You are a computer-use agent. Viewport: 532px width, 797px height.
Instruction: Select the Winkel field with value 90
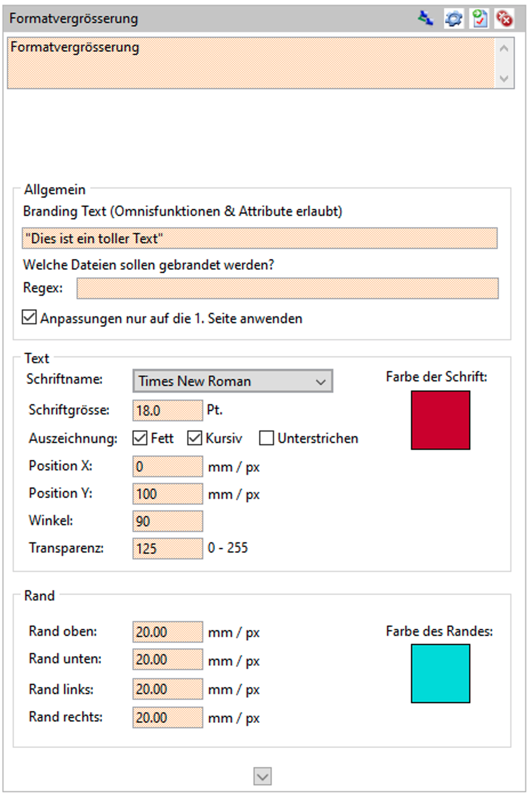tap(167, 521)
